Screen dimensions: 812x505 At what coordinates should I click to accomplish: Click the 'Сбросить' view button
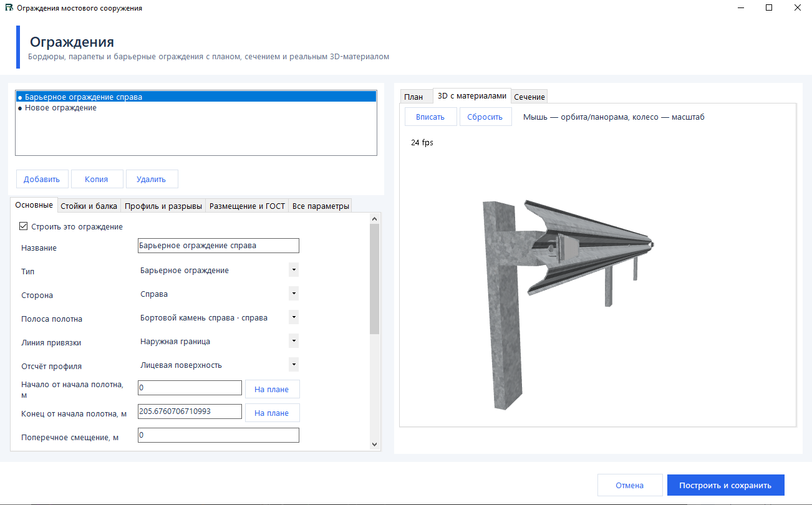pyautogui.click(x=485, y=117)
